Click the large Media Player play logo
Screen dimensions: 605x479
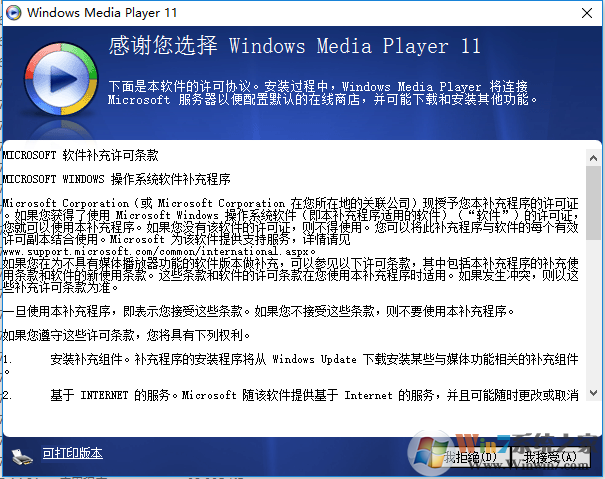(61, 79)
